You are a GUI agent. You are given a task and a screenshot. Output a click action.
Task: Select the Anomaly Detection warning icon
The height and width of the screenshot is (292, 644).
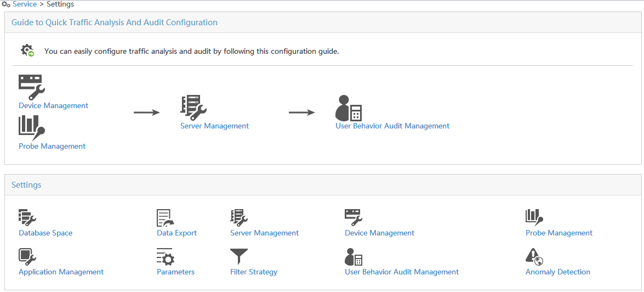coord(534,257)
